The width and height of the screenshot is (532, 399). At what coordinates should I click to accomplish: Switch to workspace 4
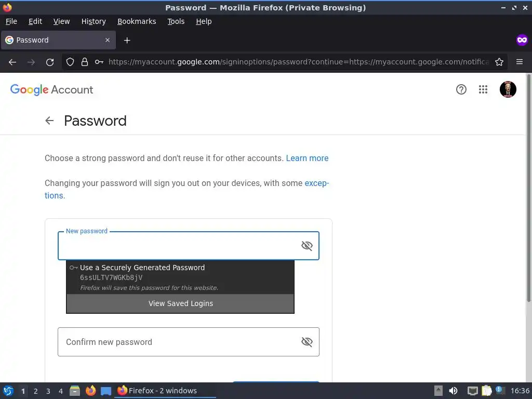61,391
